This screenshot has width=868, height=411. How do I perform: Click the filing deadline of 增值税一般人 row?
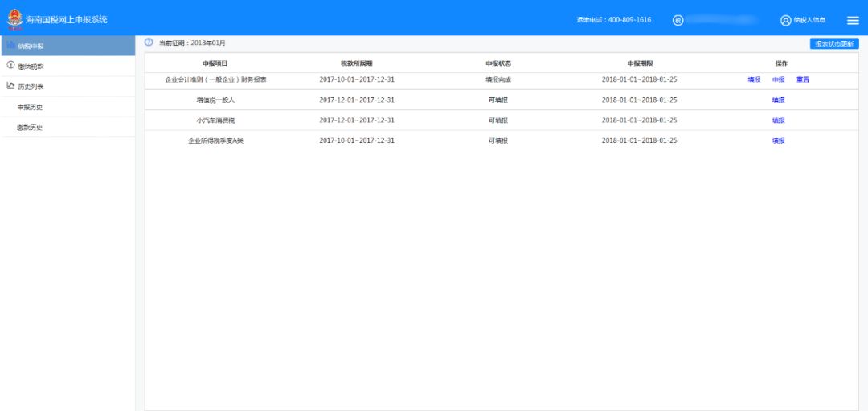640,100
